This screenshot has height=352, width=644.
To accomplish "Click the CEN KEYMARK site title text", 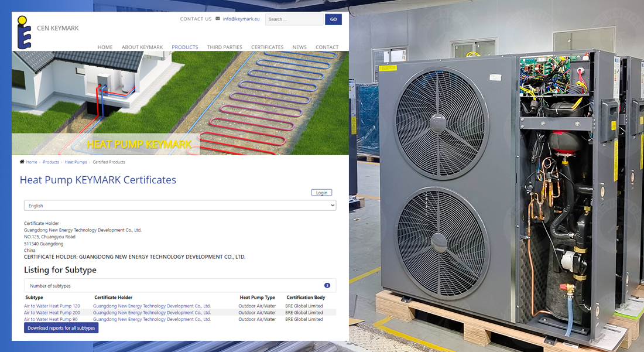I will pyautogui.click(x=57, y=28).
